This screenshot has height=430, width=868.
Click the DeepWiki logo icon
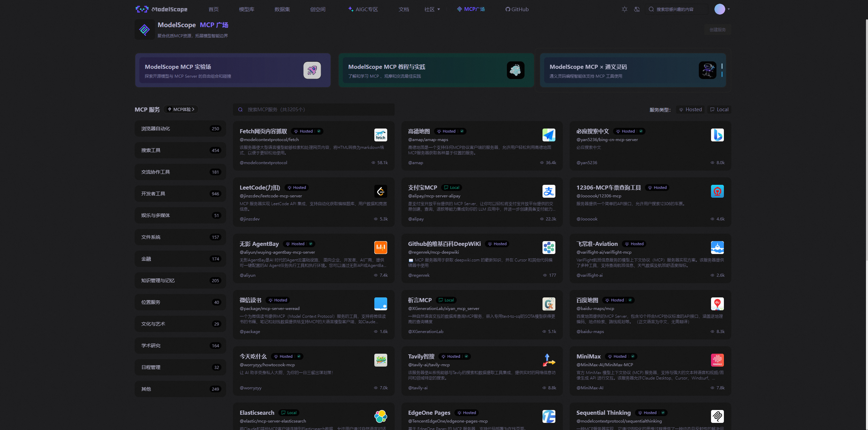(x=549, y=248)
